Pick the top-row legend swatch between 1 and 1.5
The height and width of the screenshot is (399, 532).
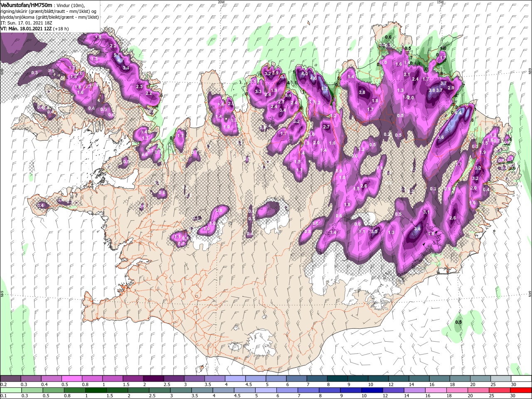click(112, 379)
